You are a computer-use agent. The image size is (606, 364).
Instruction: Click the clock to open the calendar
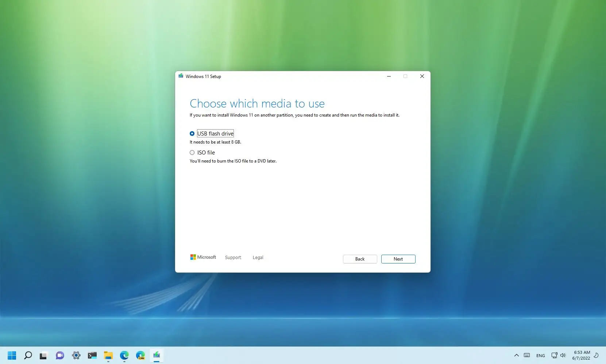[x=581, y=355]
